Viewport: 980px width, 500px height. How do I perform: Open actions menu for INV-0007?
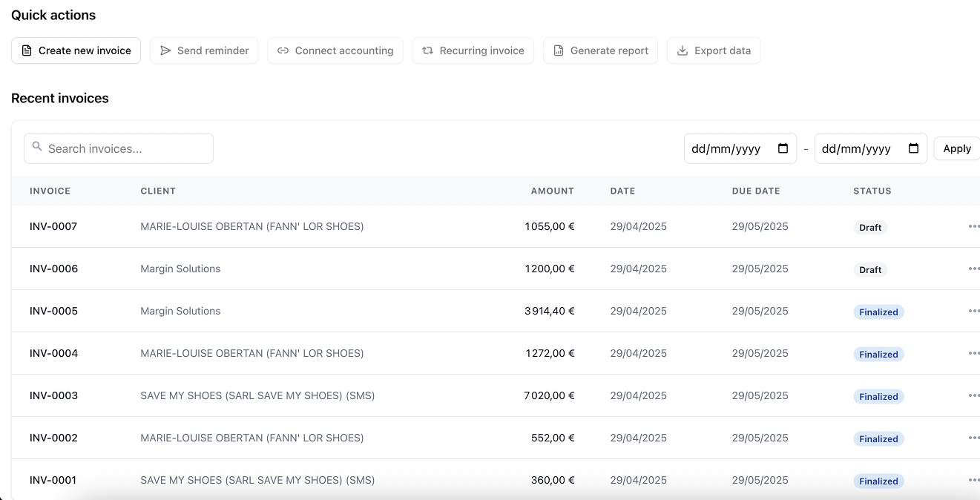pos(974,226)
